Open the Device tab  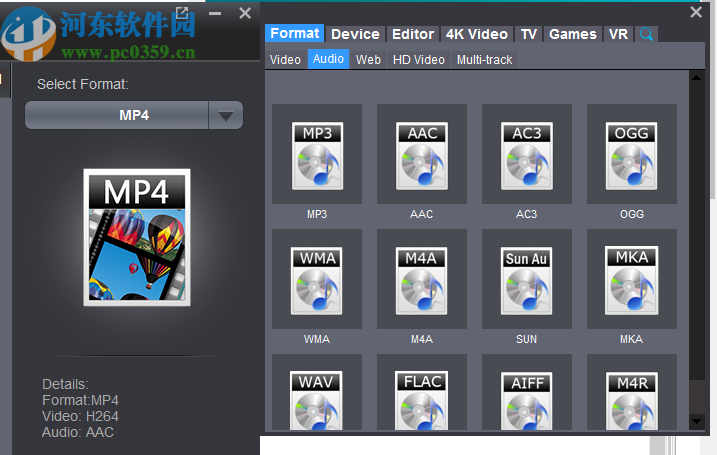355,34
